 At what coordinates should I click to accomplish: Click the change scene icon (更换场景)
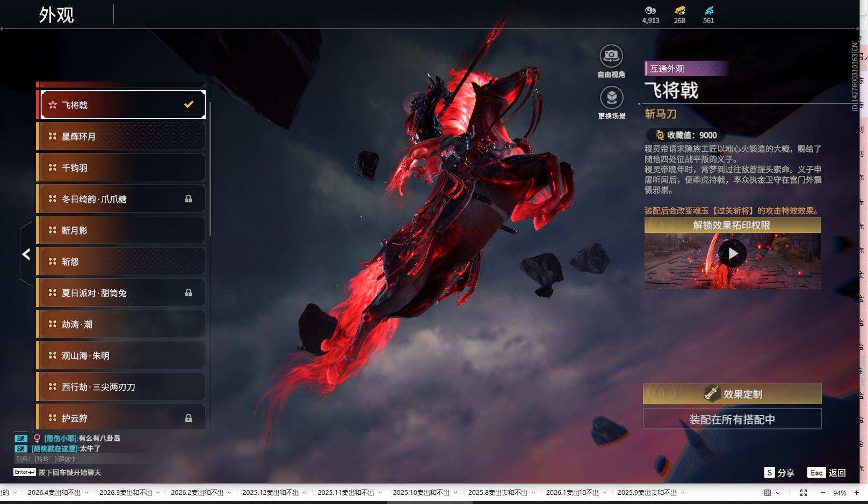pyautogui.click(x=611, y=97)
